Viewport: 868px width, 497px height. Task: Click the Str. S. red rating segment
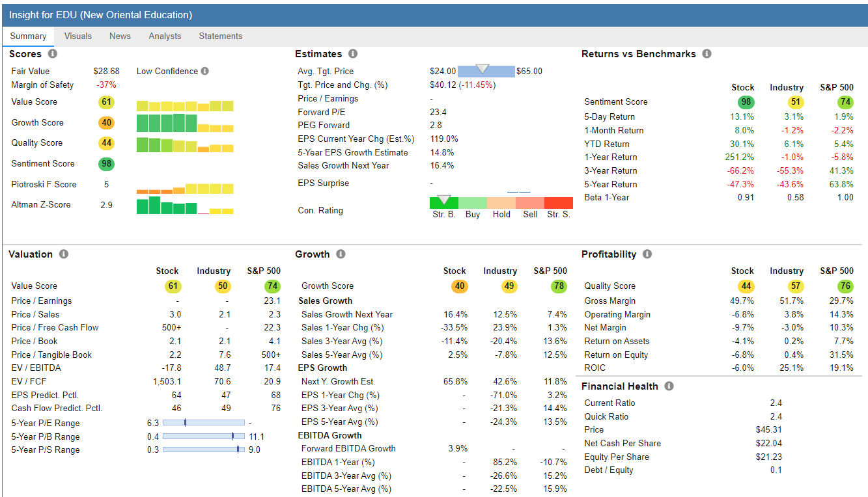[x=559, y=203]
